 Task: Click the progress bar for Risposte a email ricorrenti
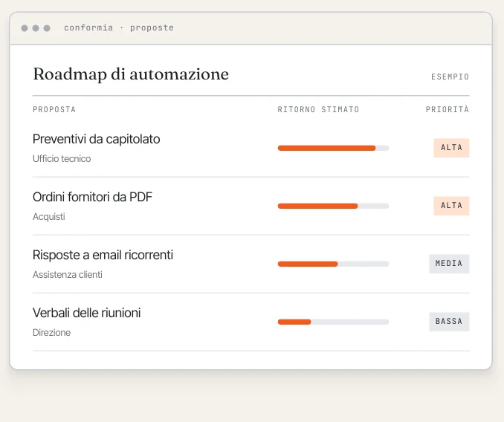(333, 264)
